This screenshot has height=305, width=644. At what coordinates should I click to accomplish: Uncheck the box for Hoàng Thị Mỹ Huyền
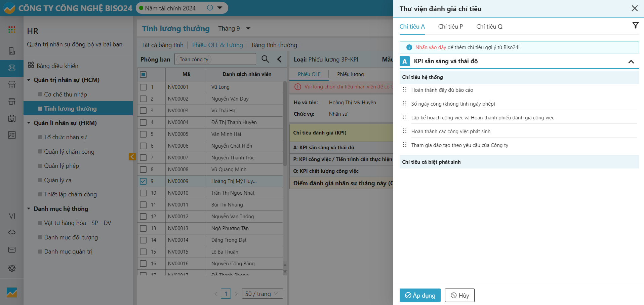point(143,181)
